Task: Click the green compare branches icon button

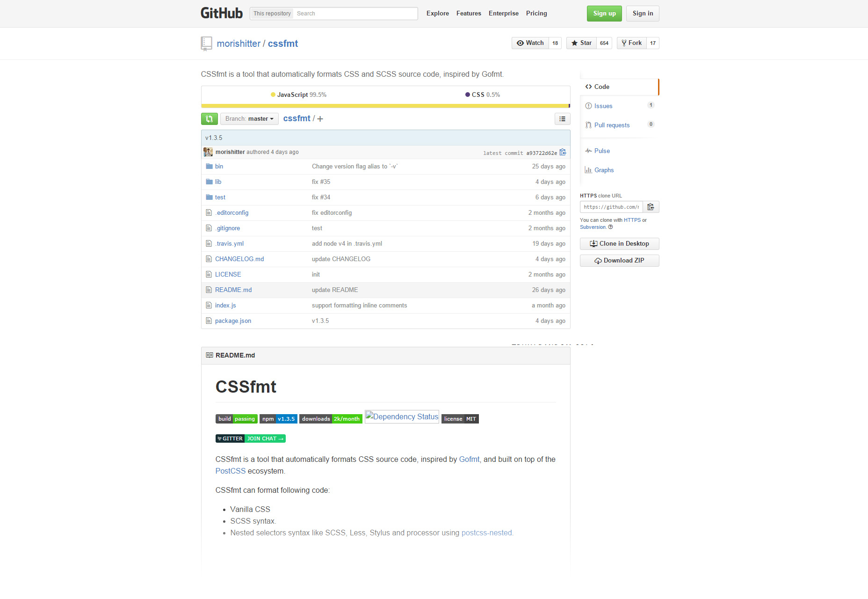Action: (x=210, y=119)
